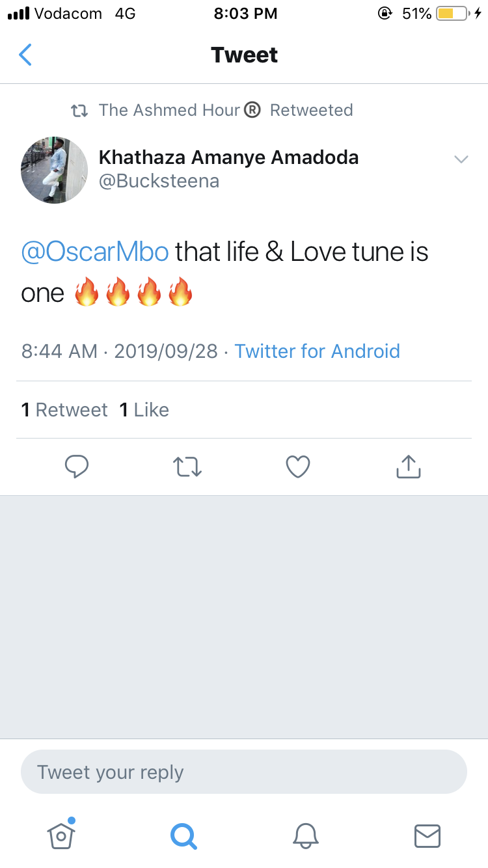Open the share tweet icon
The width and height of the screenshot is (488, 868).
tap(409, 467)
